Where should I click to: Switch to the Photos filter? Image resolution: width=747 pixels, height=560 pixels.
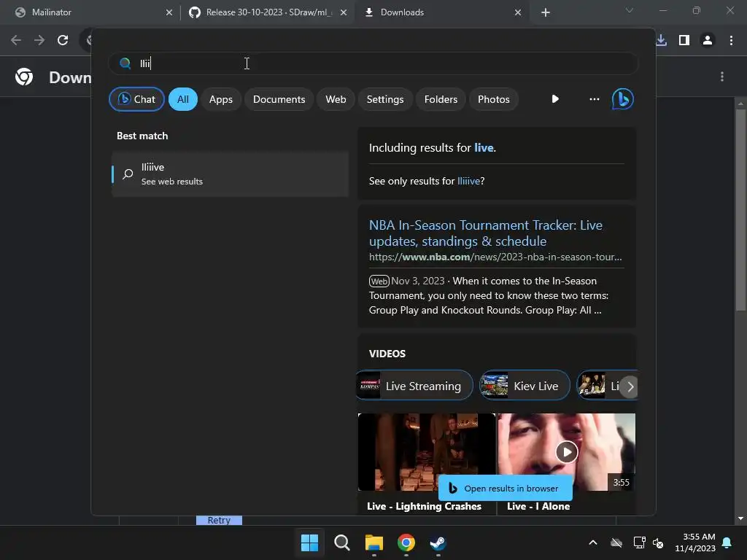(x=494, y=99)
